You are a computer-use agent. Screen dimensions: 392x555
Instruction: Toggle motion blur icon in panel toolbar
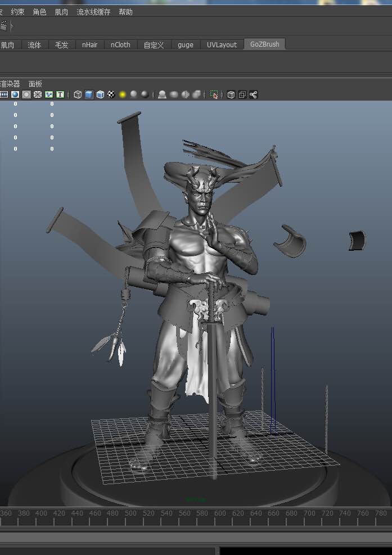(x=174, y=94)
